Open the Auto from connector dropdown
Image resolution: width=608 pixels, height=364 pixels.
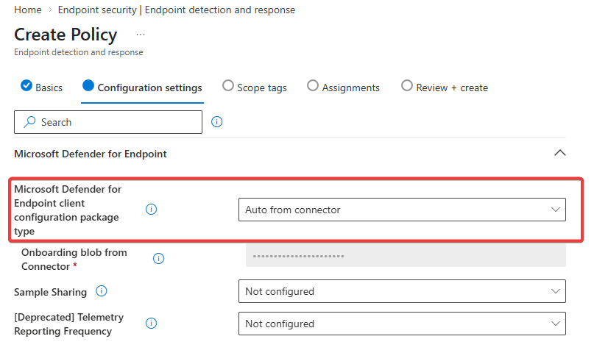(402, 210)
